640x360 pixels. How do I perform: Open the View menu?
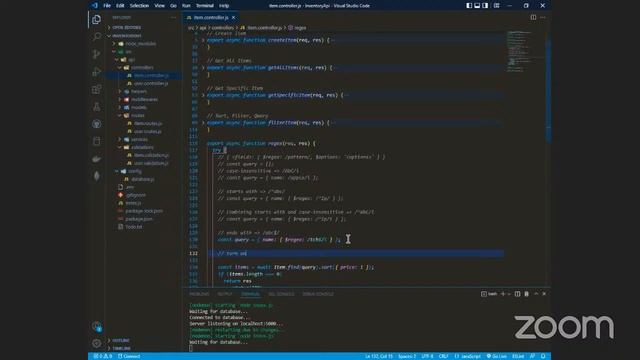tap(159, 6)
